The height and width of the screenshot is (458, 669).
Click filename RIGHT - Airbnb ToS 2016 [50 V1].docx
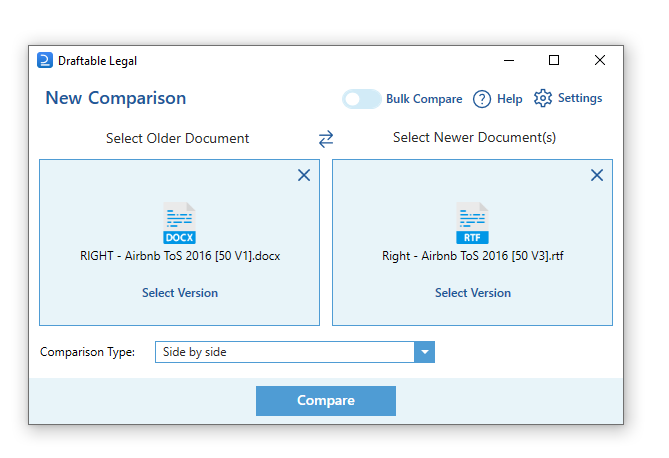coord(180,256)
